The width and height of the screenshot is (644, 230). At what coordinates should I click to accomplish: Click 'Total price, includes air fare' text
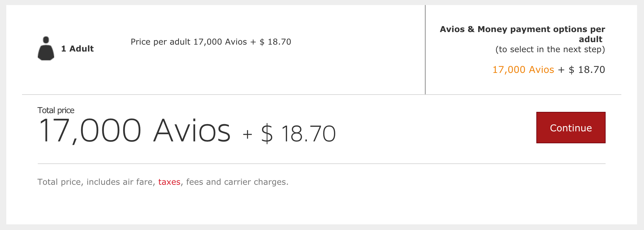pyautogui.click(x=96, y=182)
